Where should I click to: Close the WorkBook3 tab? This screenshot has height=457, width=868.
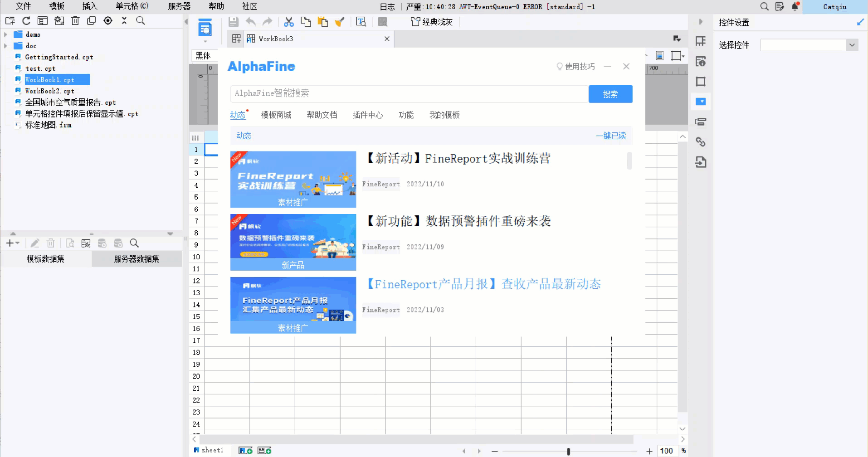(387, 39)
